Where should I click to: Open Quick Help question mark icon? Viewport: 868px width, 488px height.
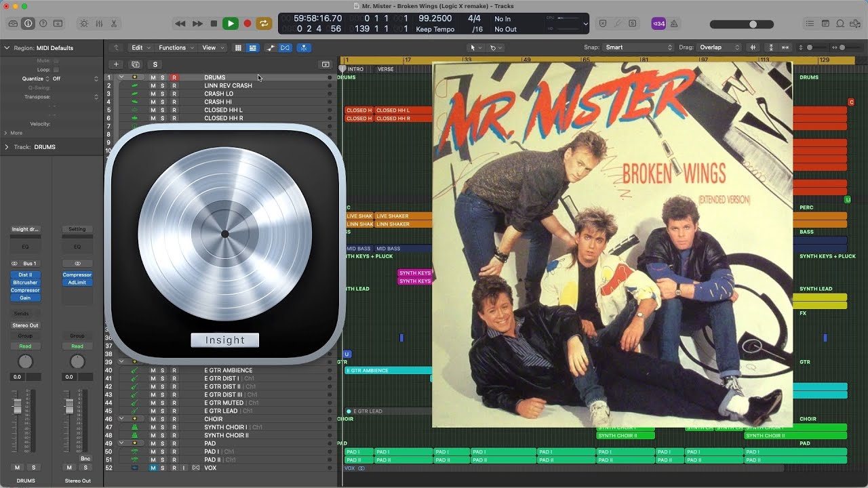point(43,23)
